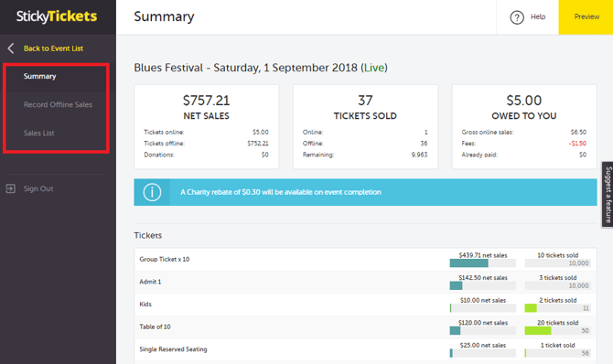Open the Suggest a feature side tab
Image resolution: width=613 pixels, height=364 pixels.
point(608,194)
